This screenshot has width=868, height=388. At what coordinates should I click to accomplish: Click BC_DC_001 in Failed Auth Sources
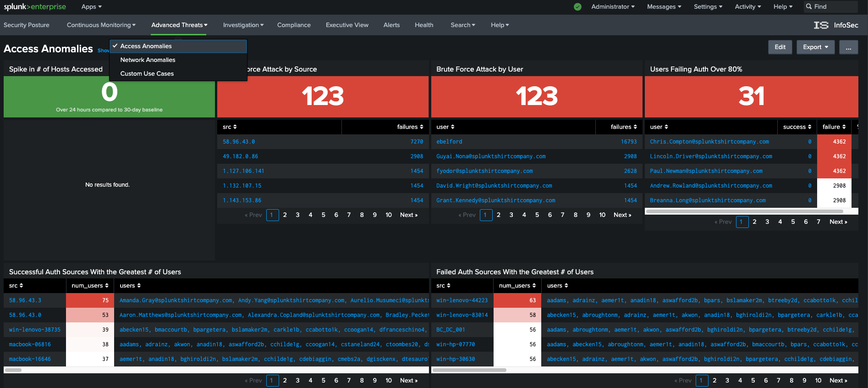(x=450, y=330)
